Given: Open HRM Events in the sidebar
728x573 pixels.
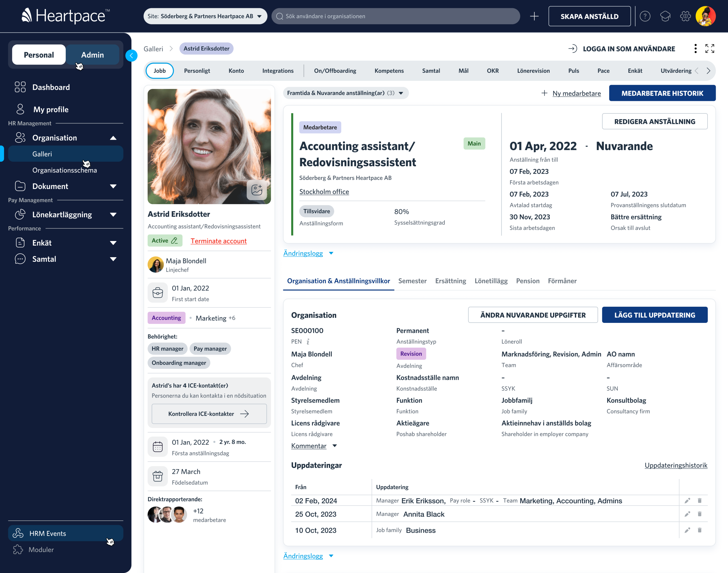Looking at the screenshot, I should tap(65, 533).
